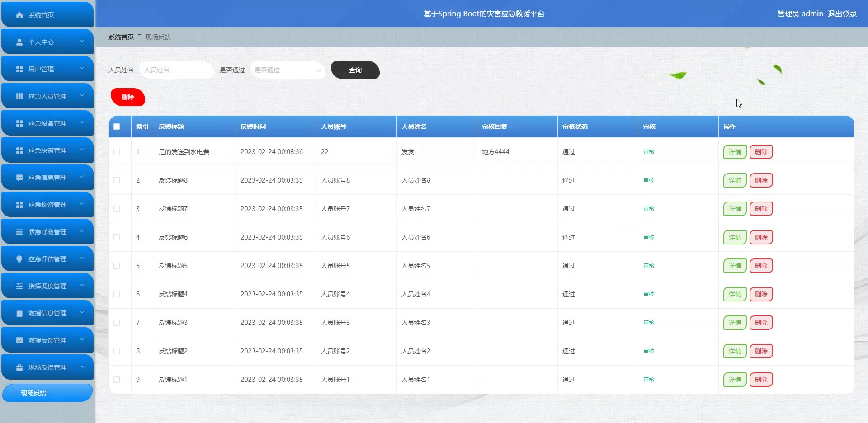
Task: Click the sliders icon for 指挥调度管理
Action: 19,286
